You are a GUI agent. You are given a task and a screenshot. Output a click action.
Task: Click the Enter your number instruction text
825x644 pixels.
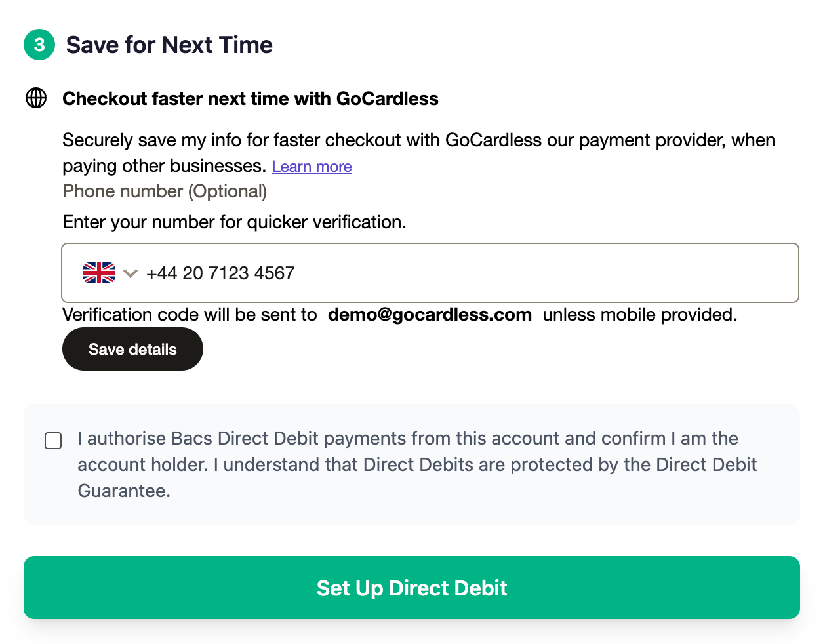(x=234, y=222)
